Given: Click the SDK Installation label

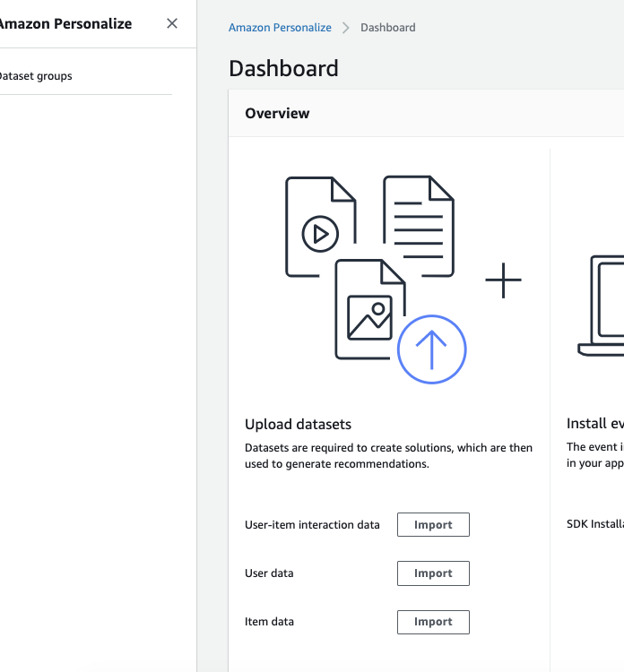Looking at the screenshot, I should (594, 525).
